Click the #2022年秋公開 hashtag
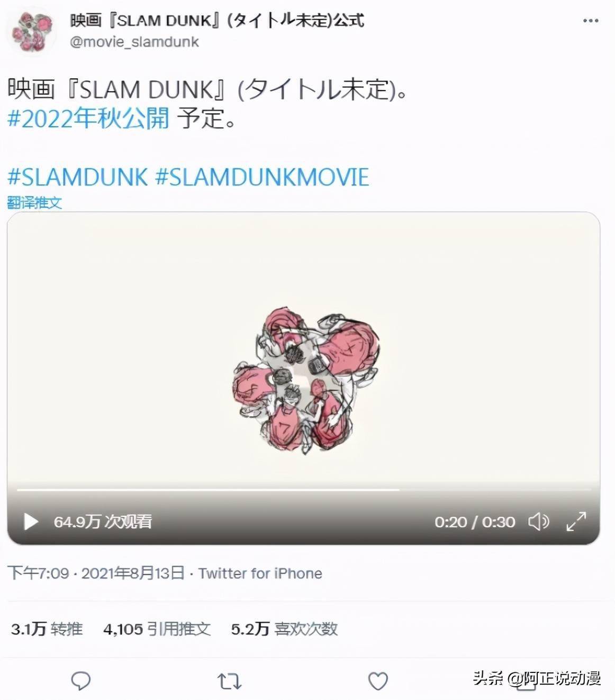 point(88,118)
